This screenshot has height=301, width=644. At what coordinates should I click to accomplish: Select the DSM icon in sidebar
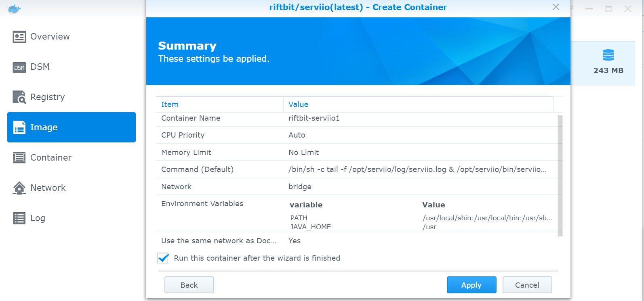pos(19,67)
